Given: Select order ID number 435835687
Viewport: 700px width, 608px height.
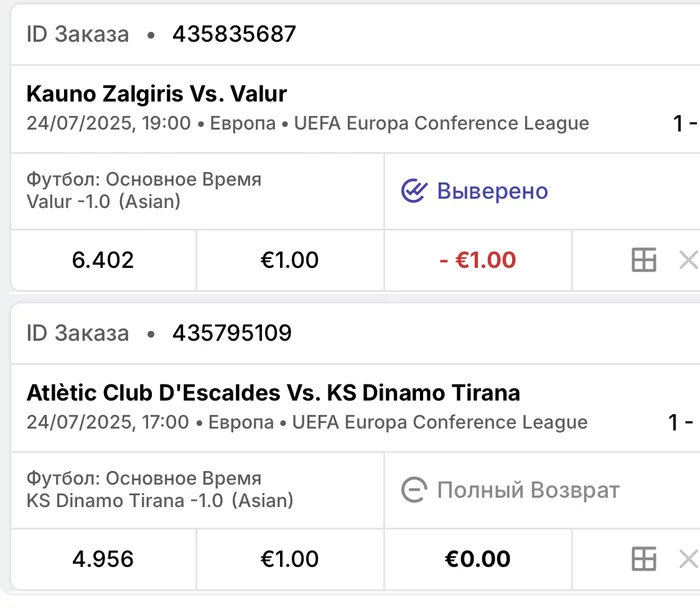Looking at the screenshot, I should point(234,34).
